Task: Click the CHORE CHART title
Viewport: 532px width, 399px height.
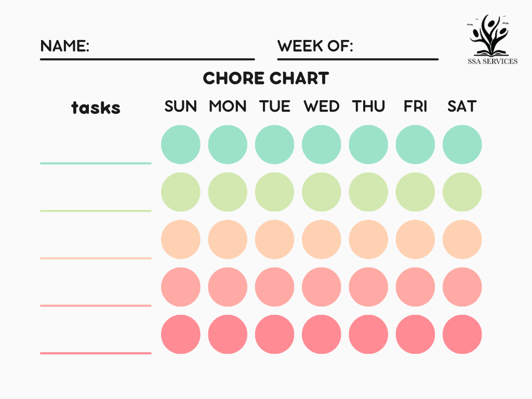Action: tap(266, 78)
